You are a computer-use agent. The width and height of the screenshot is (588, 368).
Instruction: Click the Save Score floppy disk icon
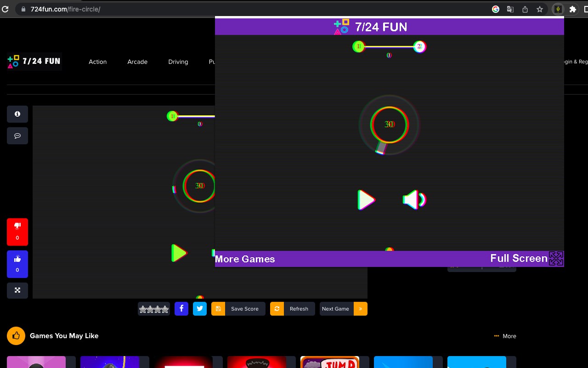coord(218,309)
